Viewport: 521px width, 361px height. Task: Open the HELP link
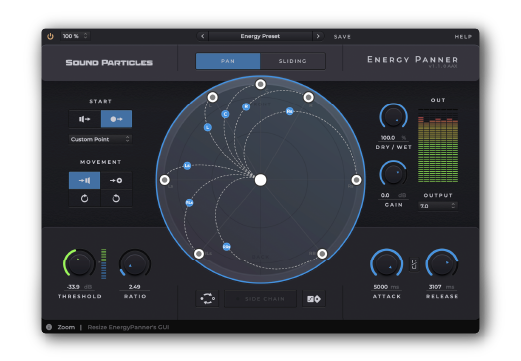pos(463,37)
